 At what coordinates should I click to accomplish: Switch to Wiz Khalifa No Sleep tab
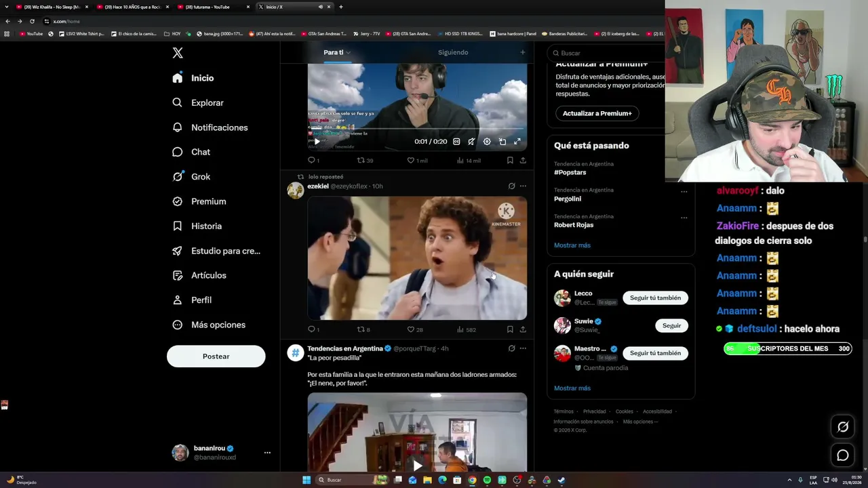click(x=52, y=7)
